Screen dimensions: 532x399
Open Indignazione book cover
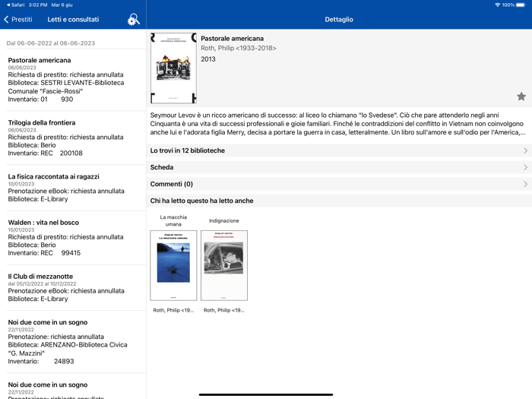pyautogui.click(x=224, y=265)
